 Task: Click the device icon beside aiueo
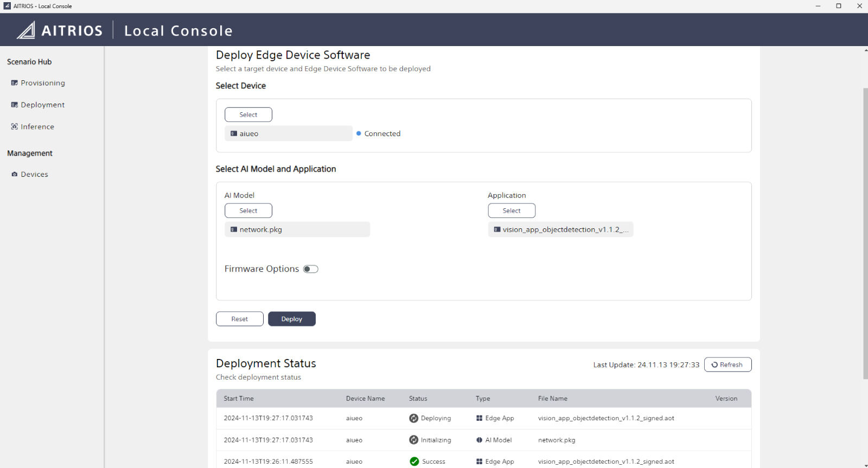click(234, 133)
